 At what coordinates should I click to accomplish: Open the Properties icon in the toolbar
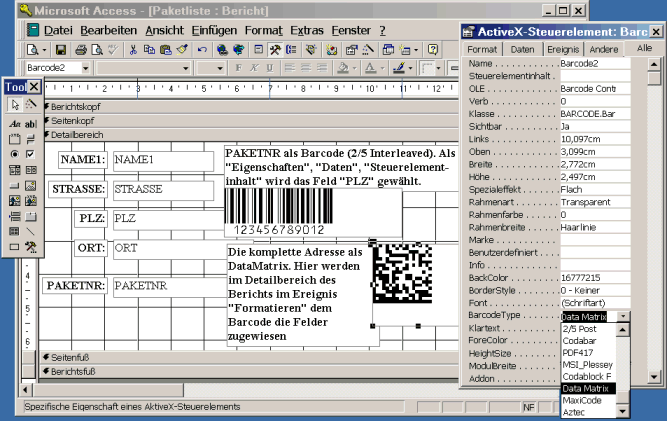pos(351,50)
